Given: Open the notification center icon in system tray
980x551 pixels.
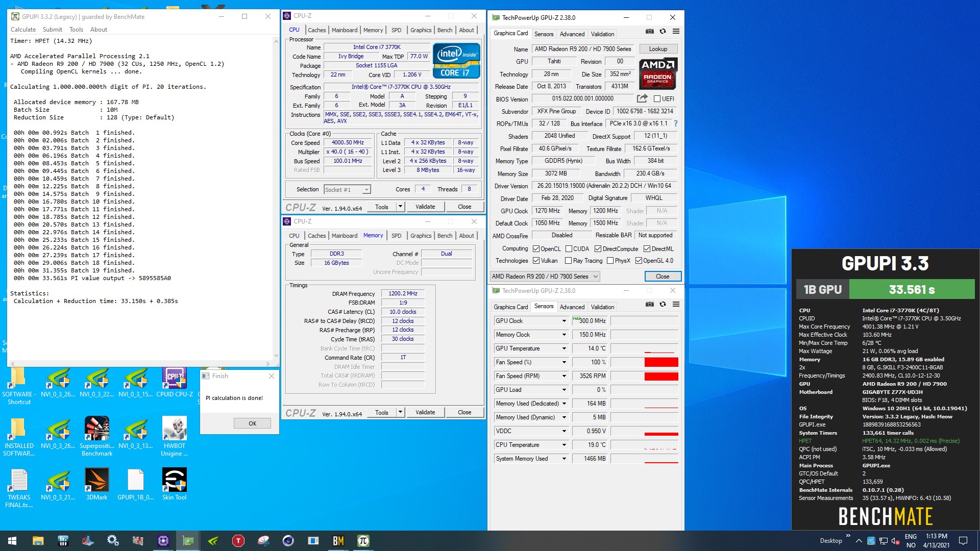Looking at the screenshot, I should tap(963, 541).
